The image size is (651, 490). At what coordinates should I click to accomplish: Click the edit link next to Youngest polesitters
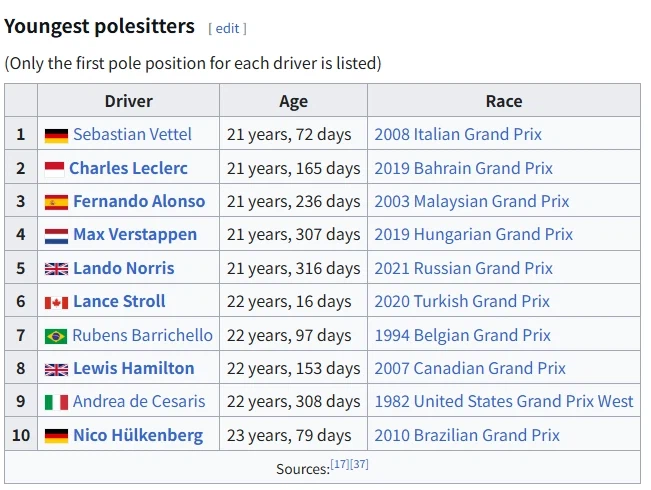click(x=227, y=28)
